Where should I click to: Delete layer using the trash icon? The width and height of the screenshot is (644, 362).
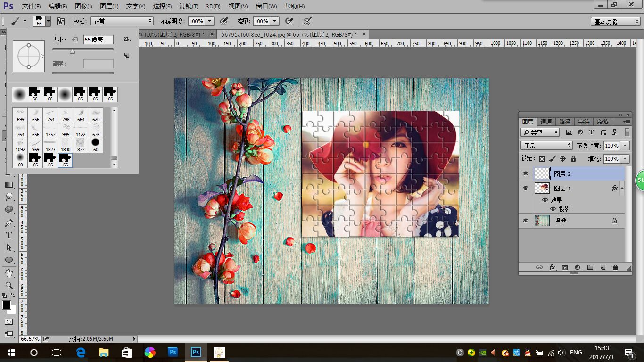click(615, 267)
